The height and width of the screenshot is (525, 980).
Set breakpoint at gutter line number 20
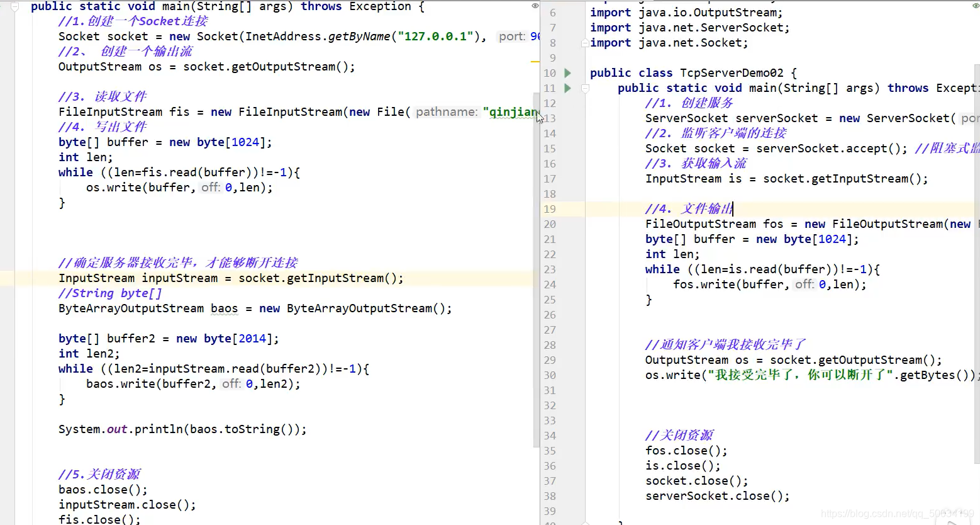pos(550,224)
